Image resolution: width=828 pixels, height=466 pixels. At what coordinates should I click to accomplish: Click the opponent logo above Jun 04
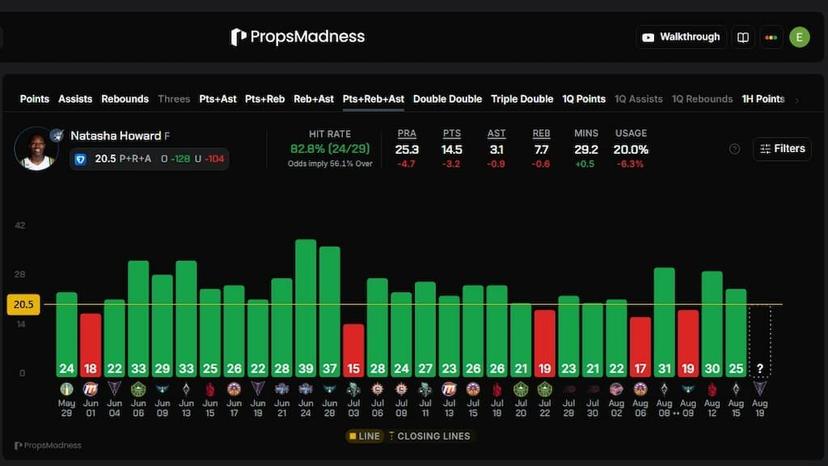click(115, 389)
